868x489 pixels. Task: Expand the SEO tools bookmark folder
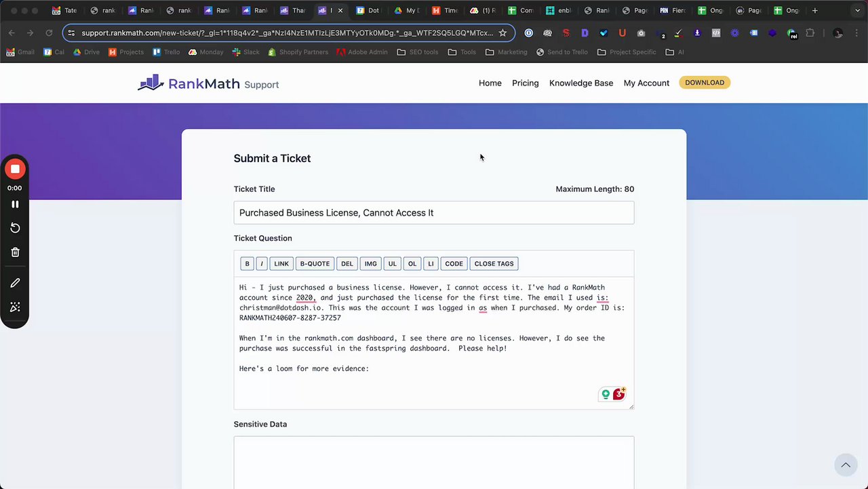click(418, 52)
